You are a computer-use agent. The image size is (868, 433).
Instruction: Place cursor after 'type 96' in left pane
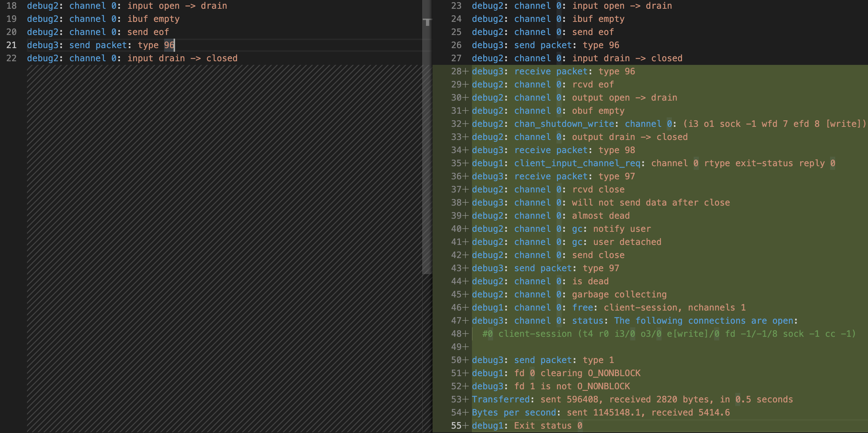click(175, 45)
